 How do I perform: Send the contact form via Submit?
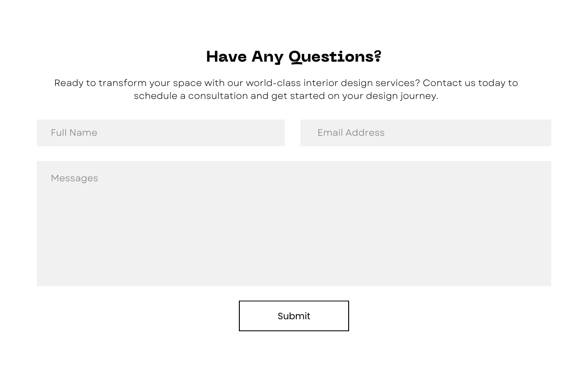(x=294, y=316)
